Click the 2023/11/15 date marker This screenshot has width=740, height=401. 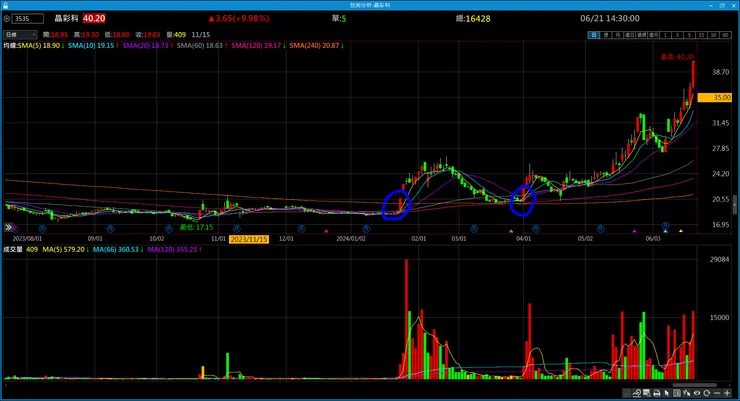[249, 239]
